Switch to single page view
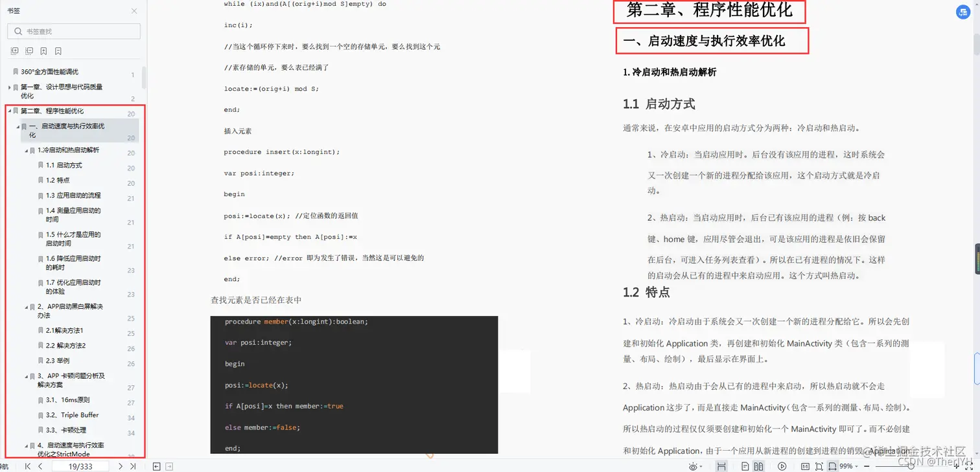This screenshot has width=980, height=472. [745, 466]
